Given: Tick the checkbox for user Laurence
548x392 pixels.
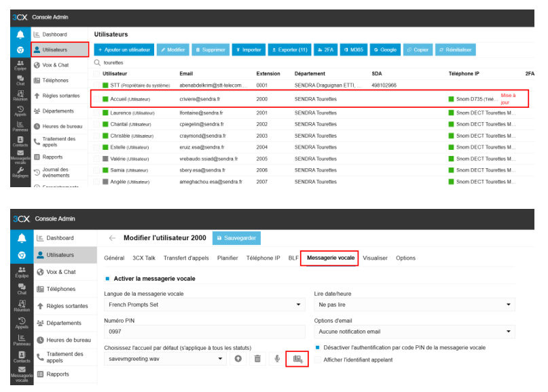Looking at the screenshot, I should (96, 113).
